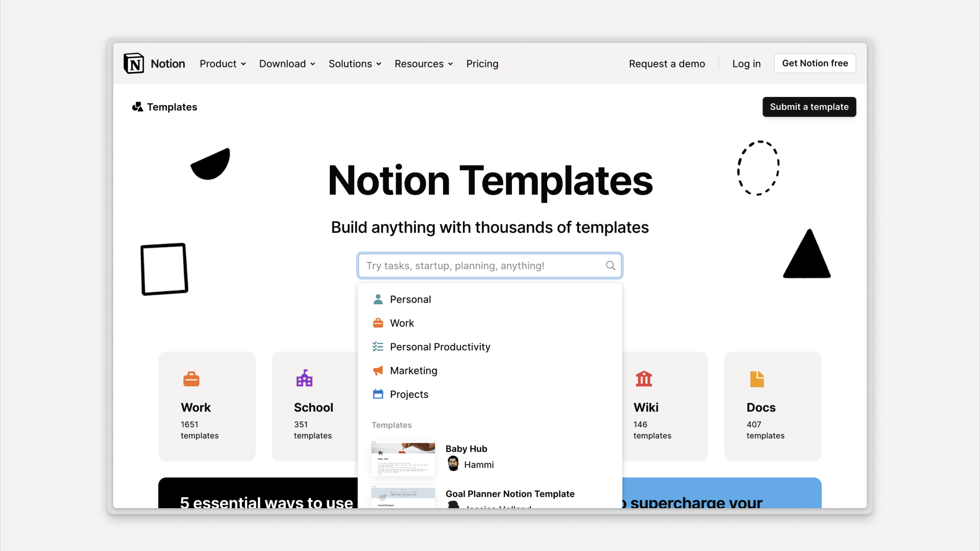
Task: Click the Notion logo icon
Action: click(133, 63)
